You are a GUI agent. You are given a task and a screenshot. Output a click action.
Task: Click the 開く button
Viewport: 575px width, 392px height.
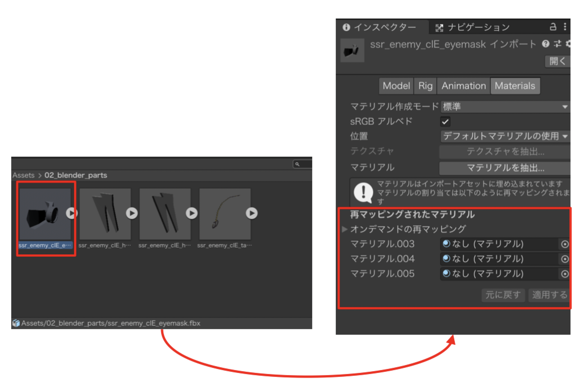(557, 61)
